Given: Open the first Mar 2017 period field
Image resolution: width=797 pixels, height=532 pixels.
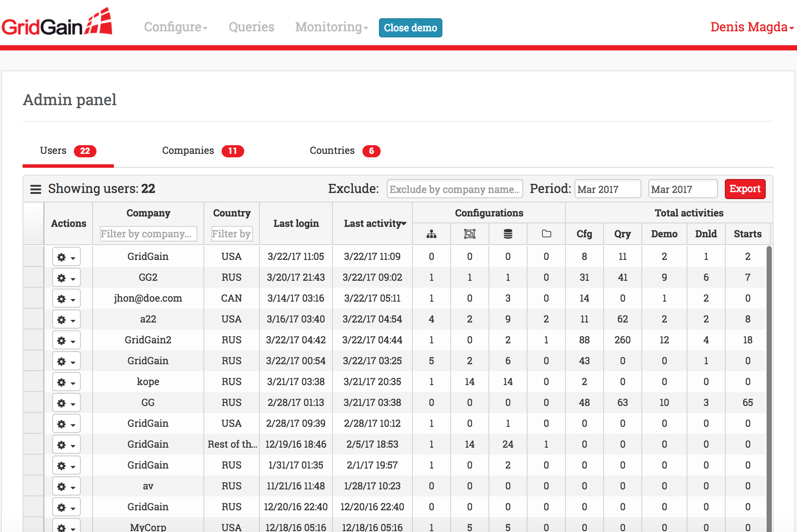Looking at the screenshot, I should (x=608, y=189).
